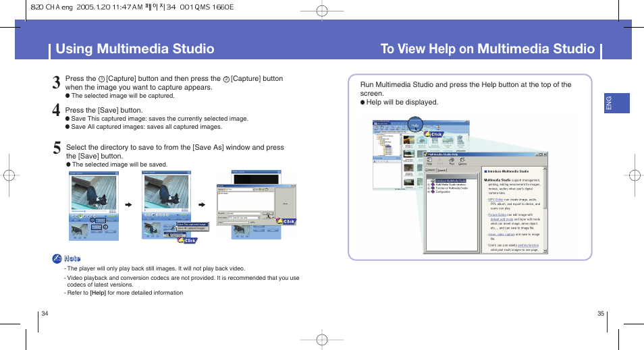This screenshot has height=350, width=644.
Task: Click the Capture button marked 2
Action: pyautogui.click(x=97, y=227)
